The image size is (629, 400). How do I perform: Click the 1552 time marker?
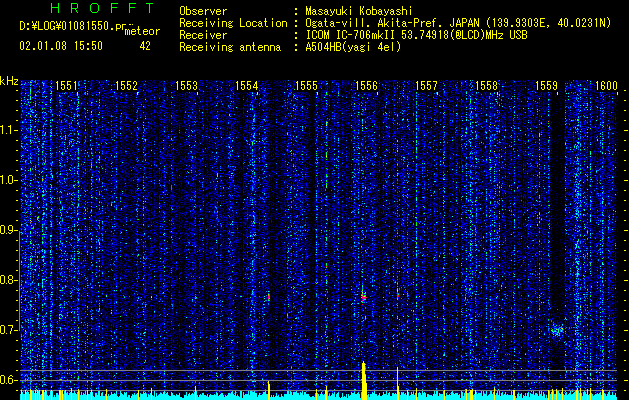click(126, 86)
